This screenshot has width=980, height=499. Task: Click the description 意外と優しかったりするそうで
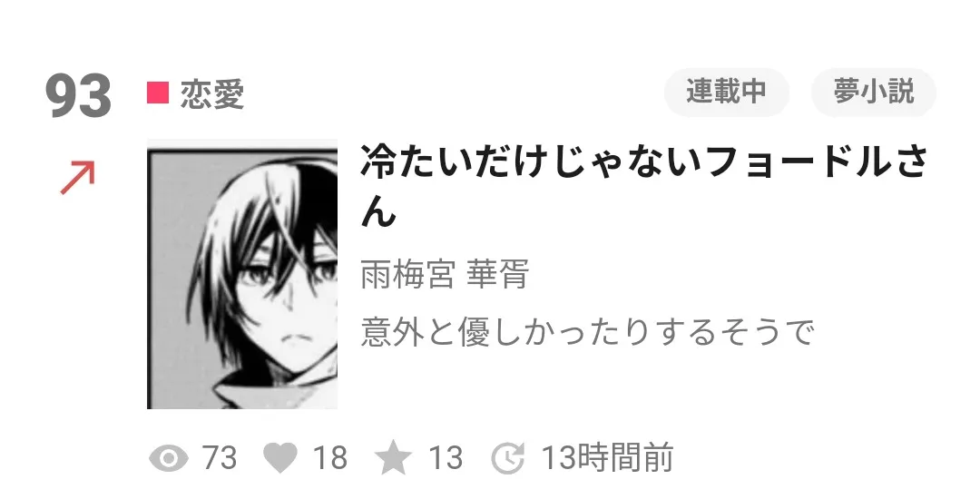click(587, 332)
